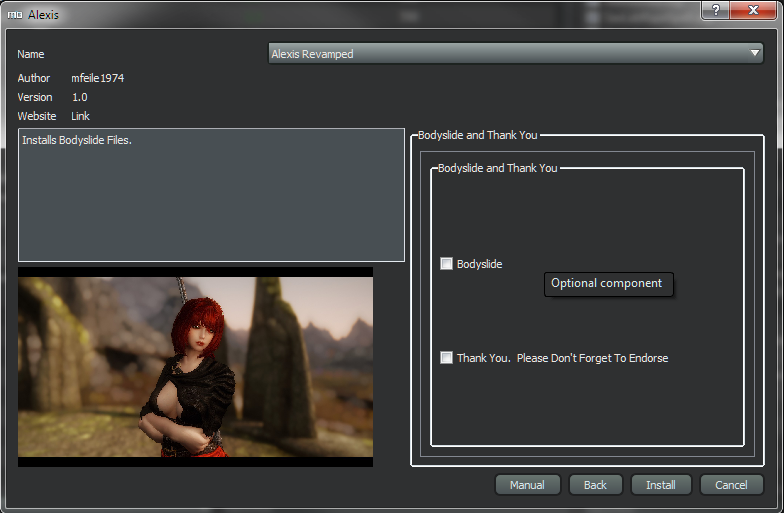Open help with the question mark button
The image size is (784, 513).
point(714,9)
